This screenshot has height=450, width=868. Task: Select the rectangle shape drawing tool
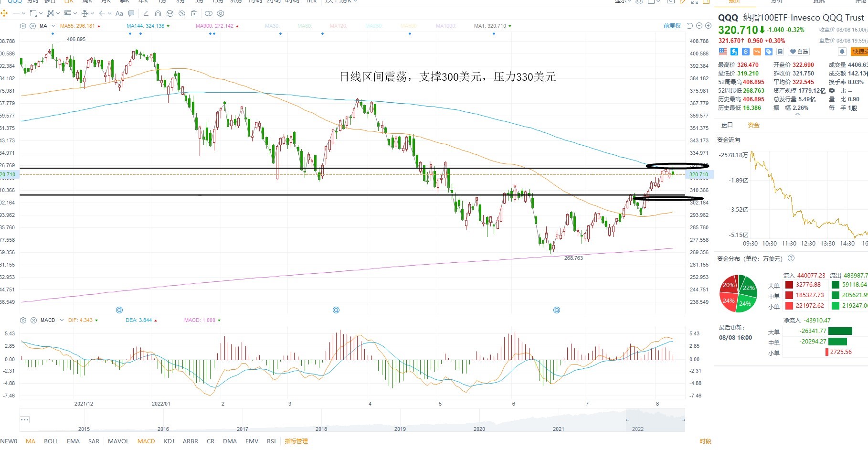click(33, 13)
